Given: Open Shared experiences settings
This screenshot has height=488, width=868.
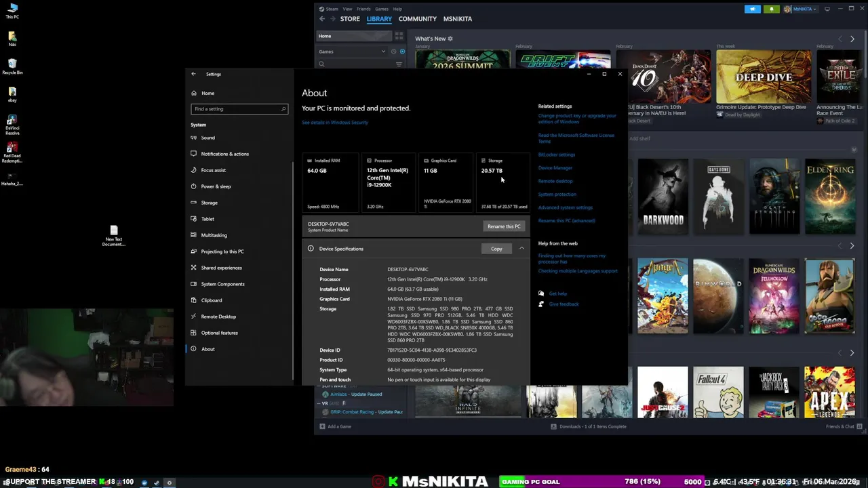Looking at the screenshot, I should (221, 268).
